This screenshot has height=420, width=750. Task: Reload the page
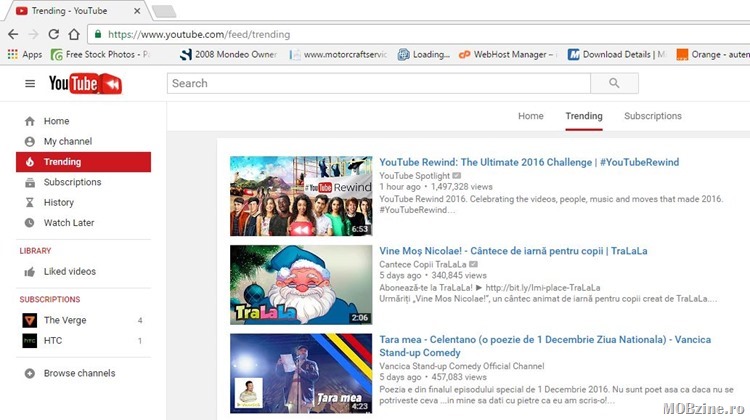click(54, 34)
